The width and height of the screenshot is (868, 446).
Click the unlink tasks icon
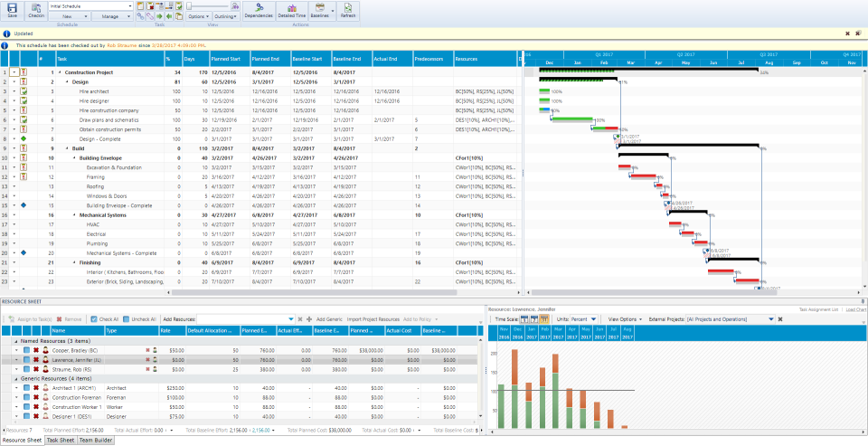coord(150,16)
